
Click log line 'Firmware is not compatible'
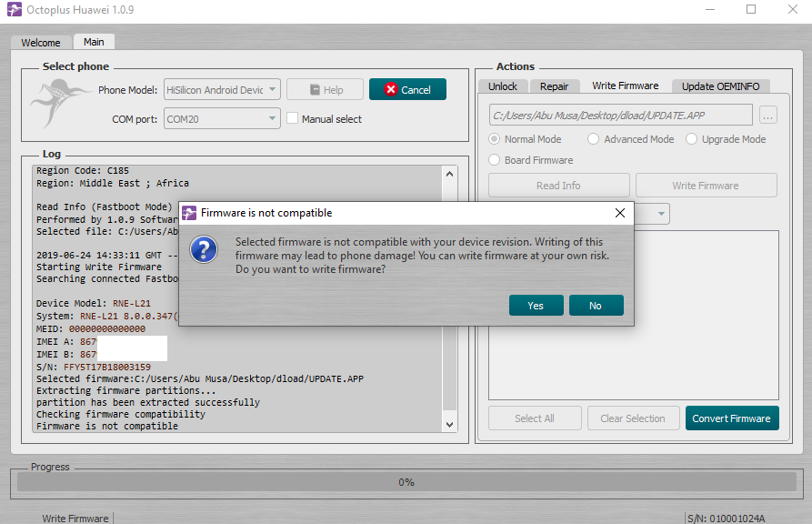pyautogui.click(x=107, y=426)
